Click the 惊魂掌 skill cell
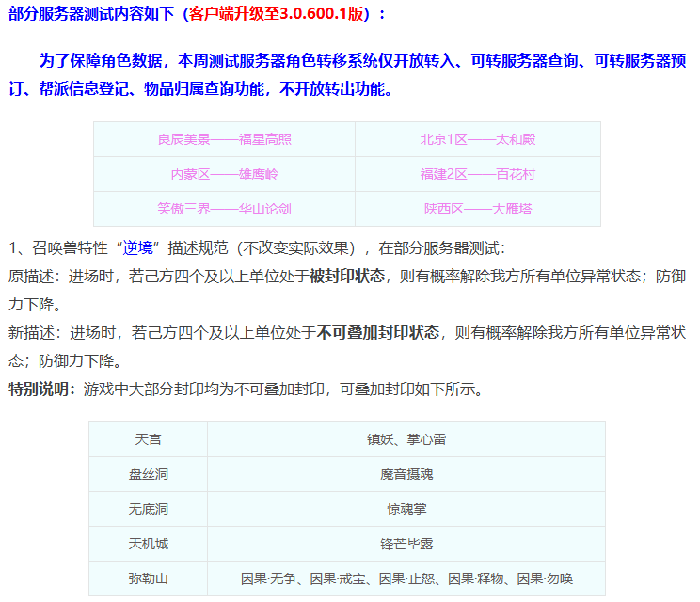This screenshot has height=602, width=700. pyautogui.click(x=406, y=509)
